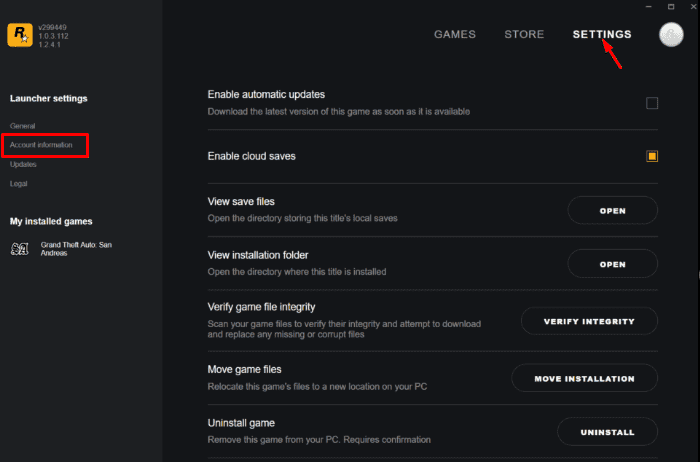Maximize the launcher window
The width and height of the screenshot is (700, 462).
(x=670, y=6)
